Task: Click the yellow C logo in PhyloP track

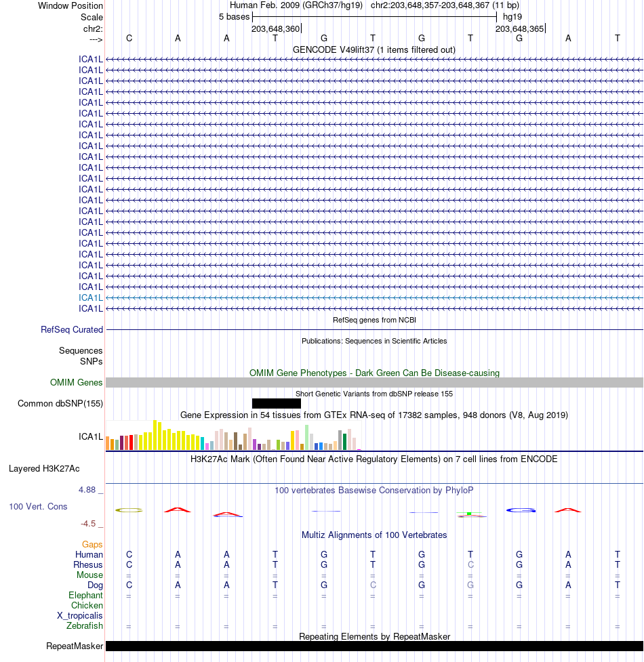Action: click(x=129, y=510)
